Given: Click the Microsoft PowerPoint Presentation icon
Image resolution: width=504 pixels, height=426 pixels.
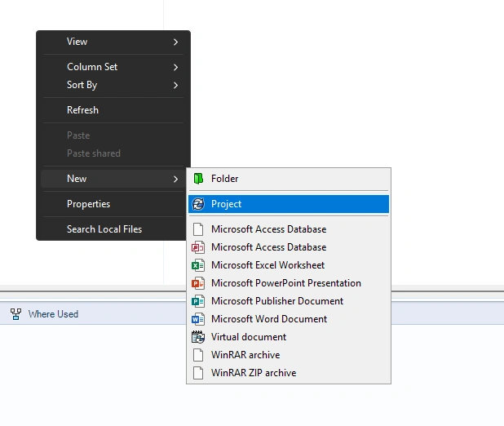Looking at the screenshot, I should point(197,283).
